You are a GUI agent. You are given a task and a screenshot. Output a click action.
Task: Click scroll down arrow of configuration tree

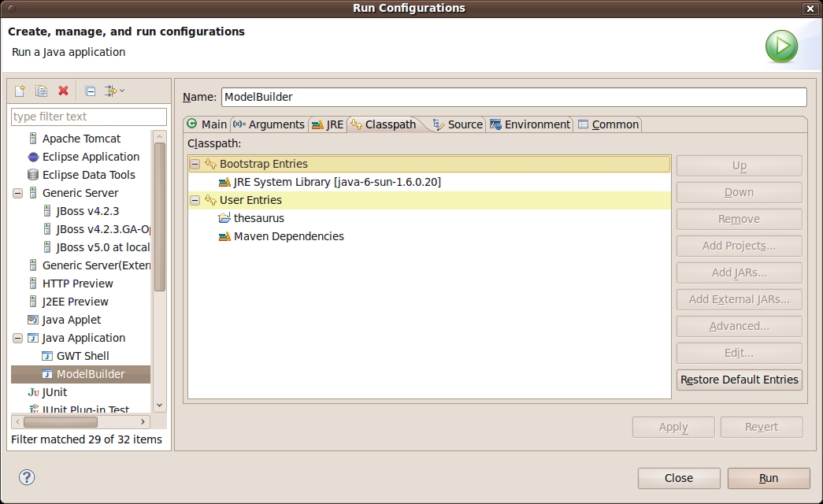click(x=160, y=406)
